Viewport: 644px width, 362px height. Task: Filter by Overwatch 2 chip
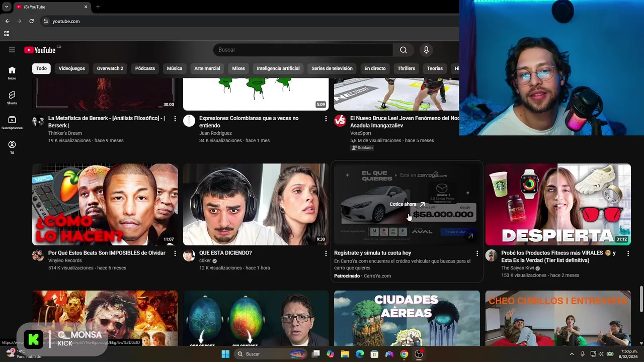110,68
